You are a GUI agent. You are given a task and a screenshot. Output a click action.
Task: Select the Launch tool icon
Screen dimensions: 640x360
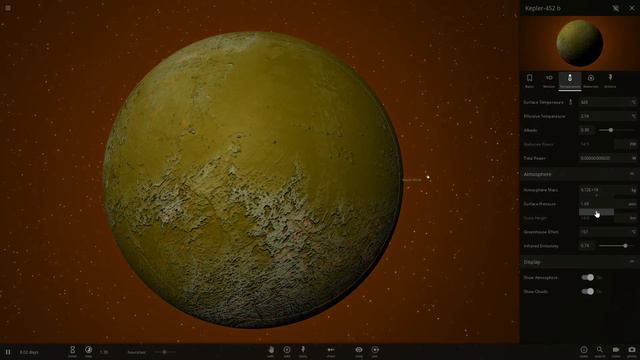tap(331, 351)
